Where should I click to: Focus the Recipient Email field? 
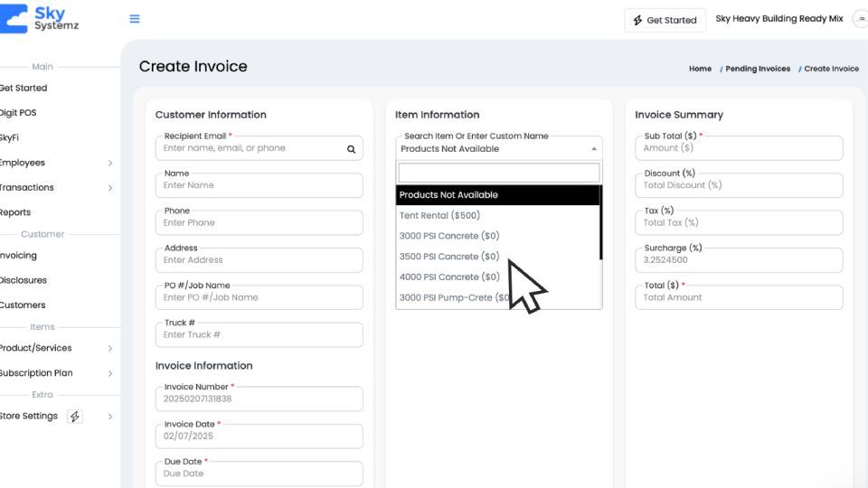[x=259, y=149]
